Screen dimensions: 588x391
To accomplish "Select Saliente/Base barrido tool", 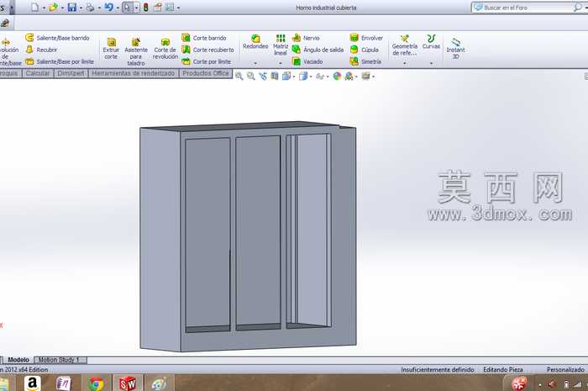I will click(x=57, y=38).
